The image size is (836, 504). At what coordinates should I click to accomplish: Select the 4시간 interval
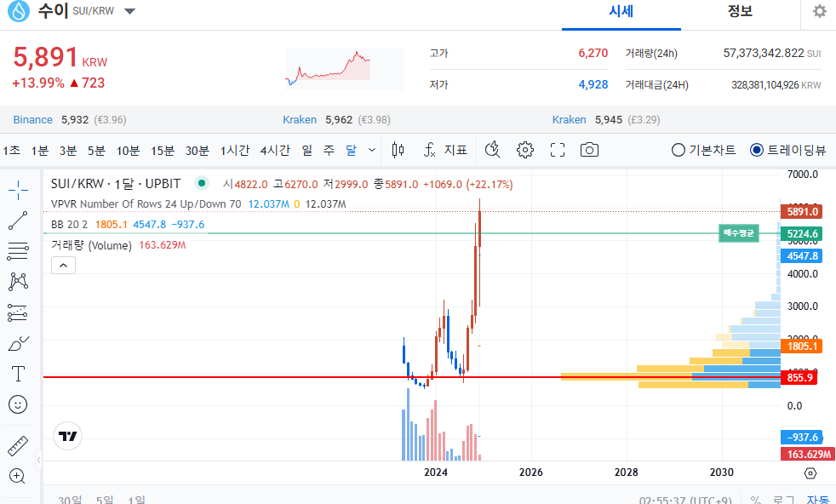point(275,151)
